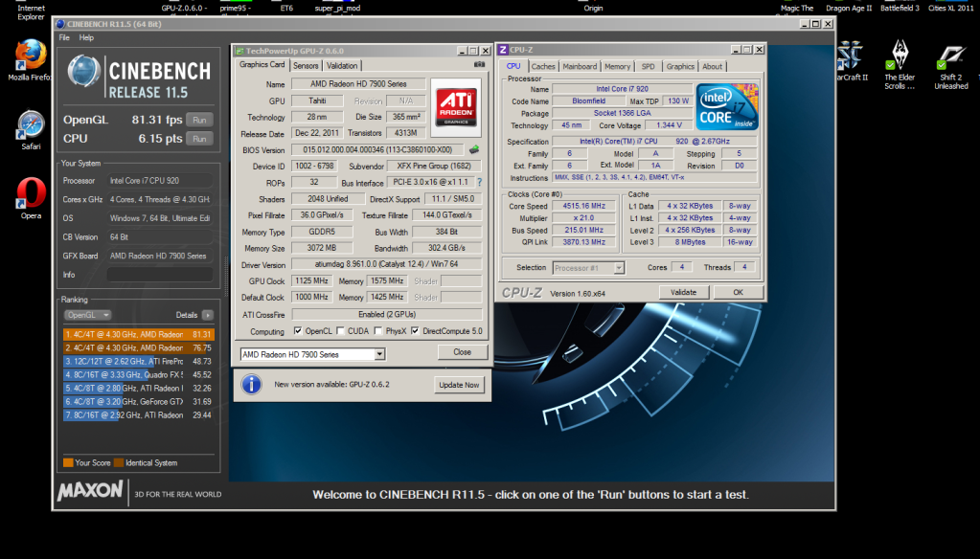Expand the AMD Radeon HD 7900 Series dropdown
The image size is (980, 559).
[379, 353]
